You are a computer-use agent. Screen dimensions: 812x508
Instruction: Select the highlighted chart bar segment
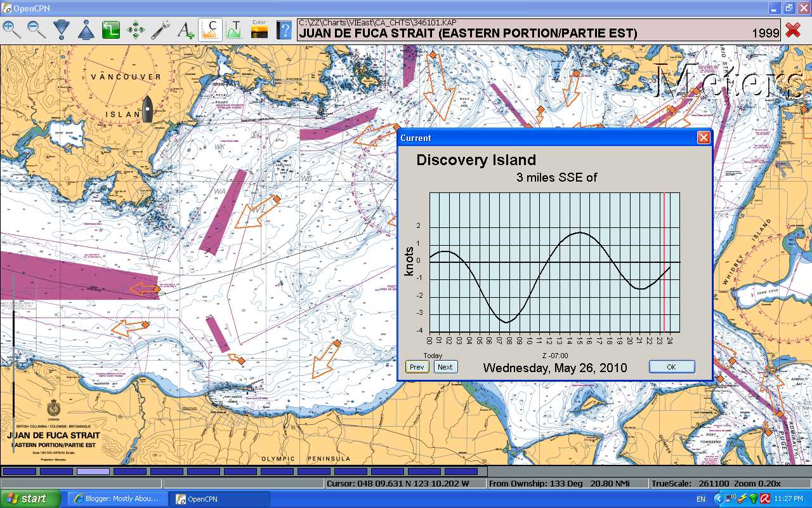(93, 472)
